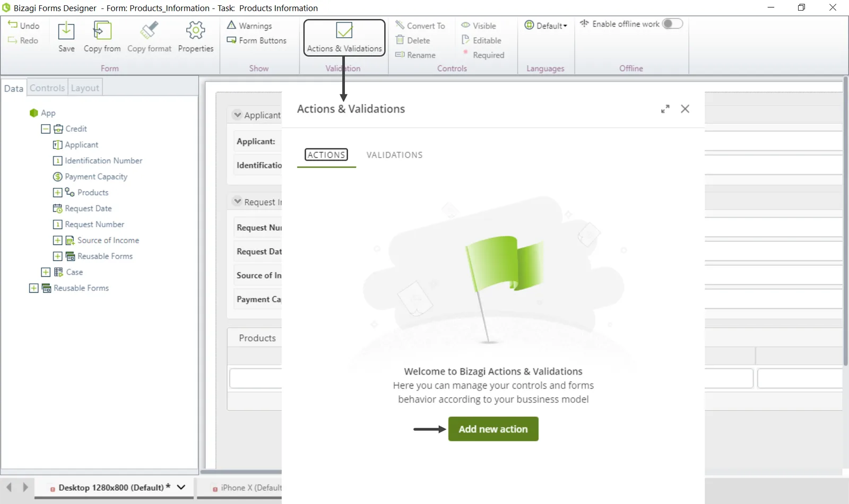
Task: Click Convert To control option
Action: [420, 25]
